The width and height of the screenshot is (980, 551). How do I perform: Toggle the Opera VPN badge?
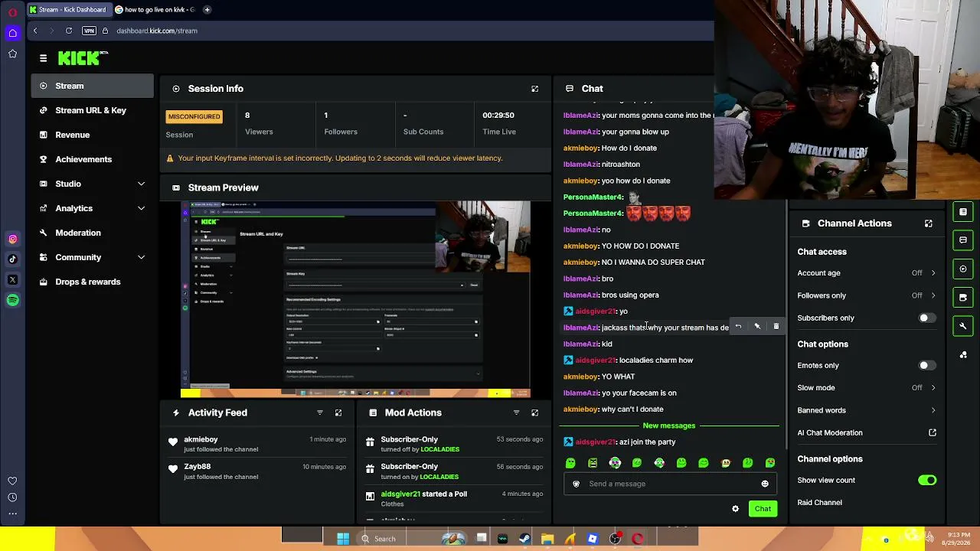click(89, 31)
